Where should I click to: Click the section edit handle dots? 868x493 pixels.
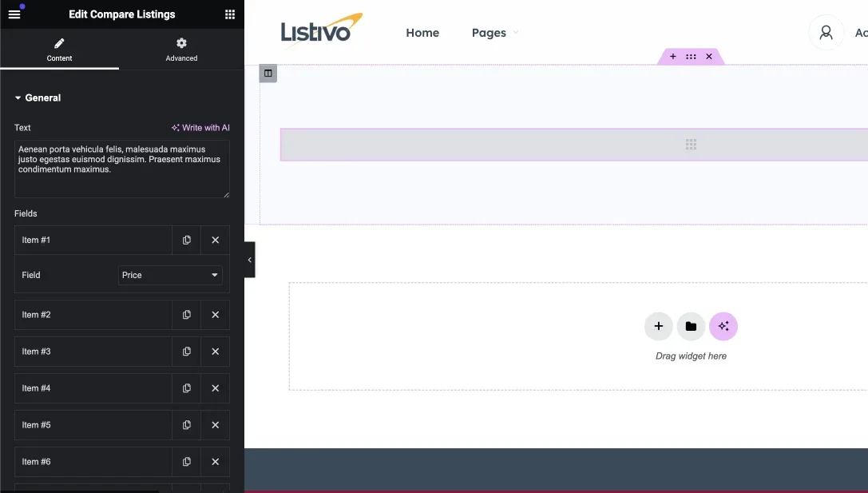coord(691,57)
